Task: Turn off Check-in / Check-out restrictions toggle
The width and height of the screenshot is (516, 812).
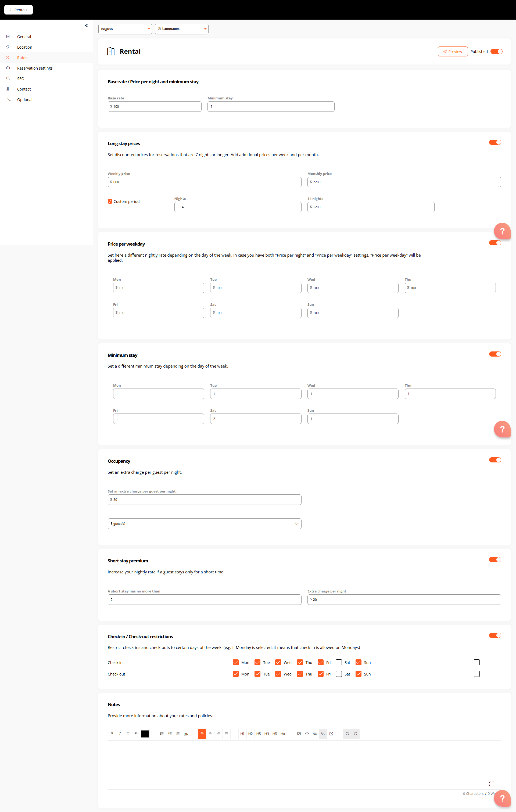Action: (495, 635)
